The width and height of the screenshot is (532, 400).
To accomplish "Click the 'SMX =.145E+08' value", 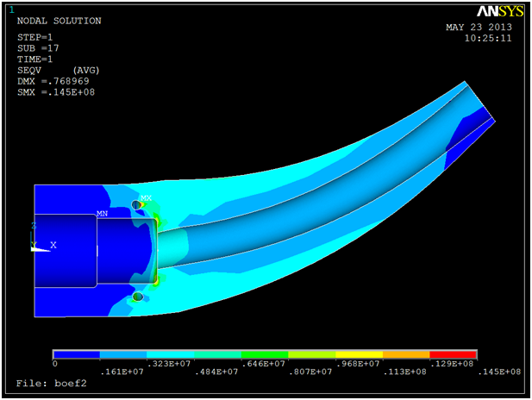I will click(56, 92).
